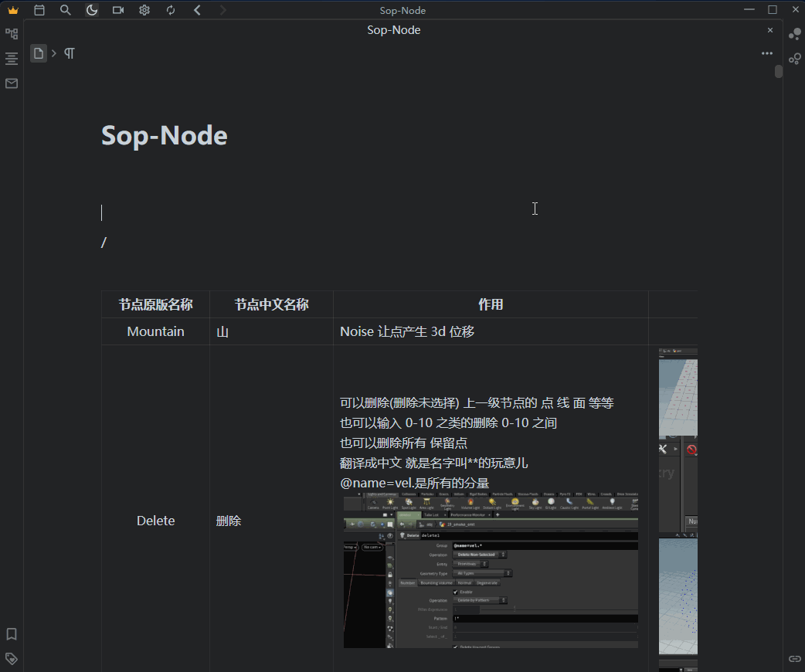This screenshot has width=805, height=672.
Task: Open the daily note calendar icon
Action: (39, 10)
